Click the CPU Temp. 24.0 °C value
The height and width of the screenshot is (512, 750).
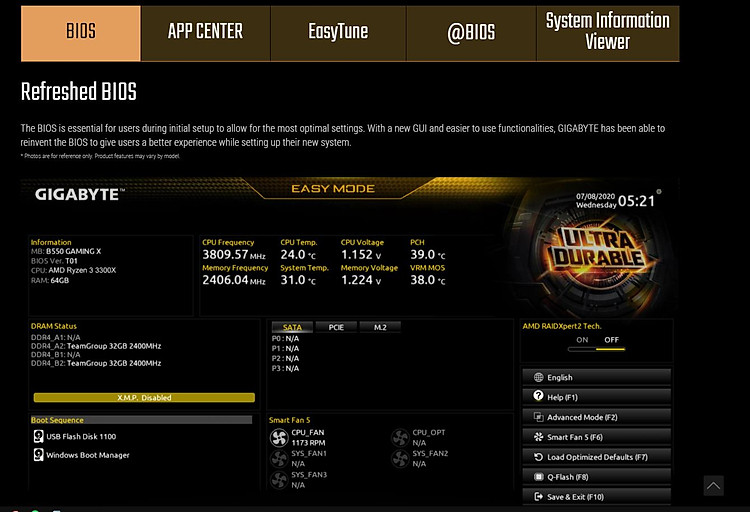(x=298, y=255)
